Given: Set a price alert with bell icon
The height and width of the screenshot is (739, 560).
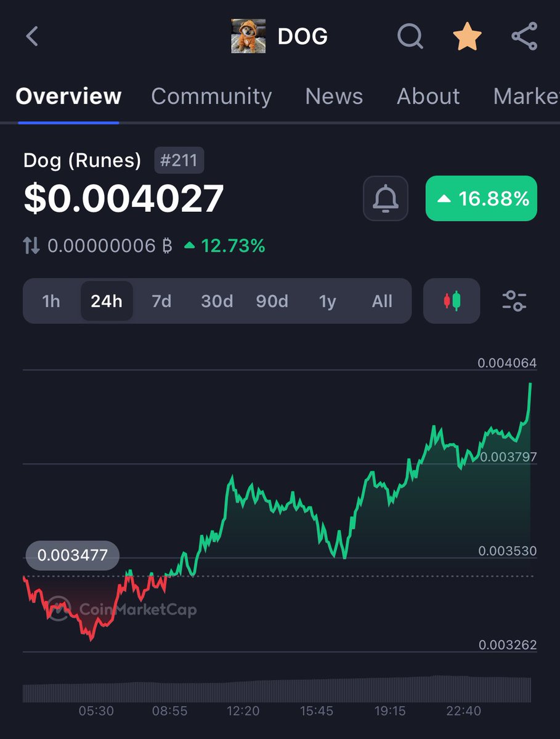Looking at the screenshot, I should click(x=386, y=198).
